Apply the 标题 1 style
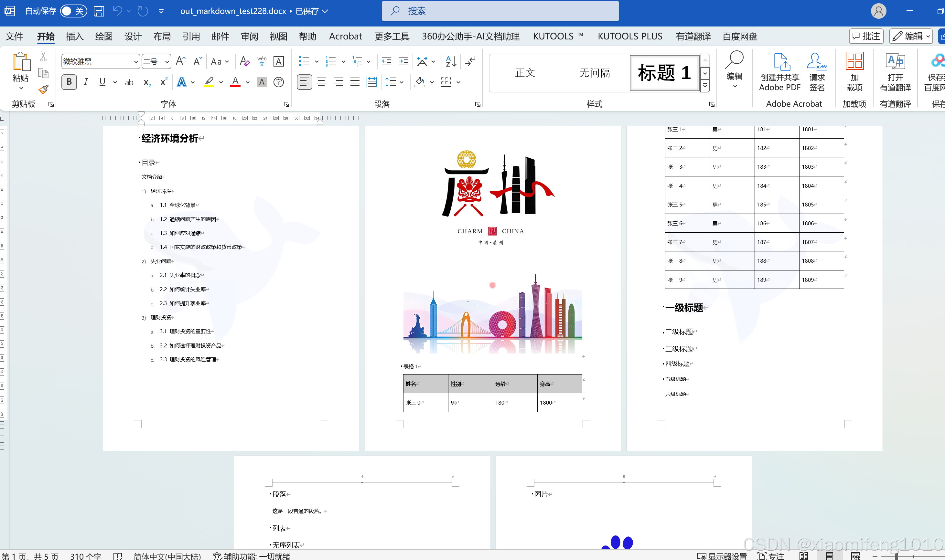This screenshot has width=945, height=560. pyautogui.click(x=664, y=72)
